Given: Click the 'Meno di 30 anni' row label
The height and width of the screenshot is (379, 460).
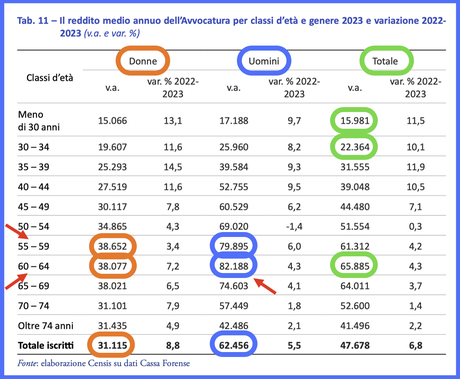Looking at the screenshot, I should (39, 121).
